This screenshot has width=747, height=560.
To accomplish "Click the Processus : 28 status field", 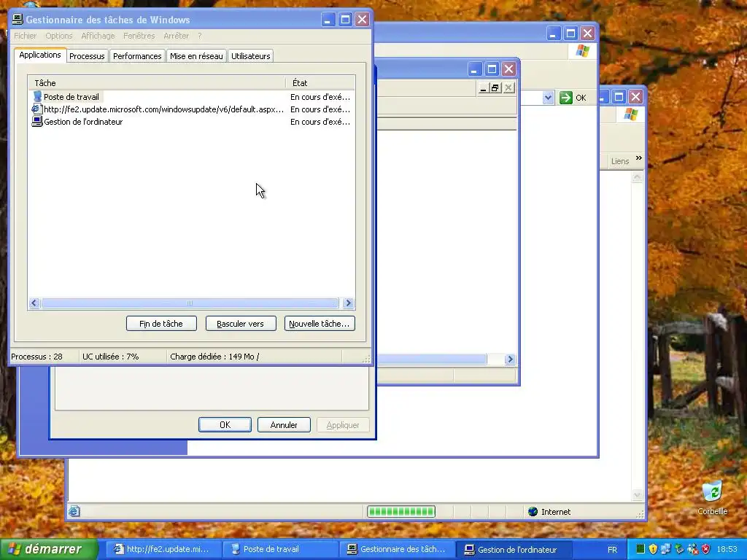I will [44, 356].
